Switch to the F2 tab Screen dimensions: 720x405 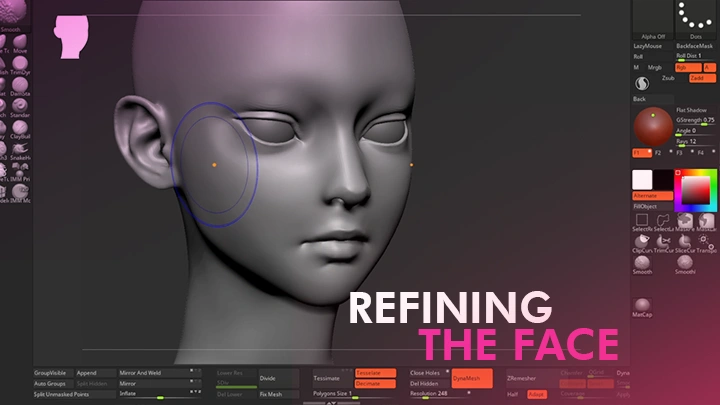[663, 153]
